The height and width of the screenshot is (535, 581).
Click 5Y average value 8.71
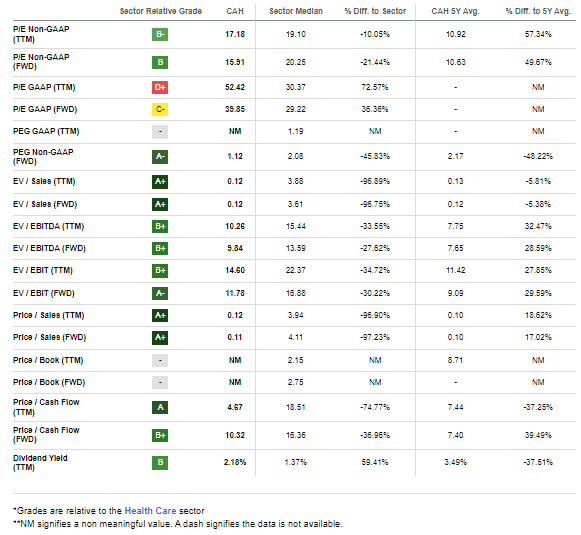[455, 360]
